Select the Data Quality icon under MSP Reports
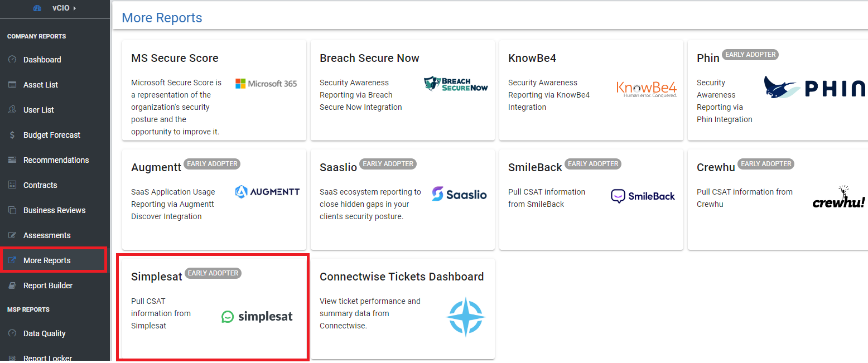Viewport: 868px width, 363px height. [11, 333]
